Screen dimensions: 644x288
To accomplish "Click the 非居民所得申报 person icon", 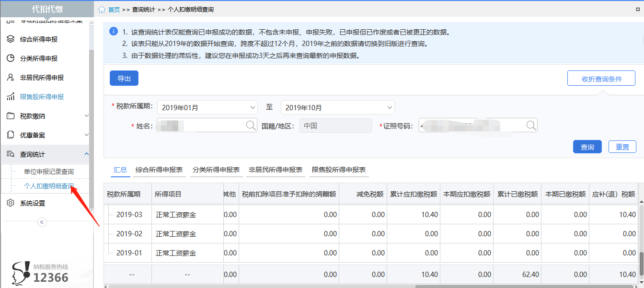I will coord(11,78).
